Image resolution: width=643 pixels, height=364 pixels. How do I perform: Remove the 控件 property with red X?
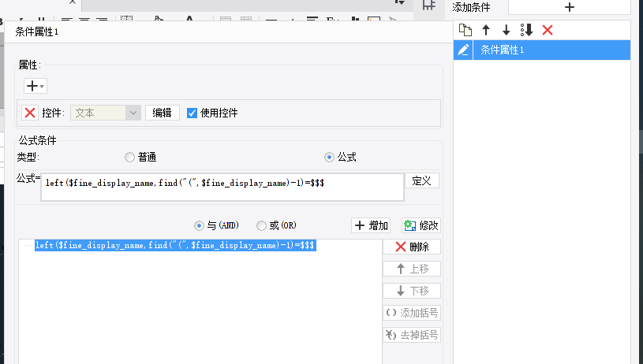coord(30,113)
